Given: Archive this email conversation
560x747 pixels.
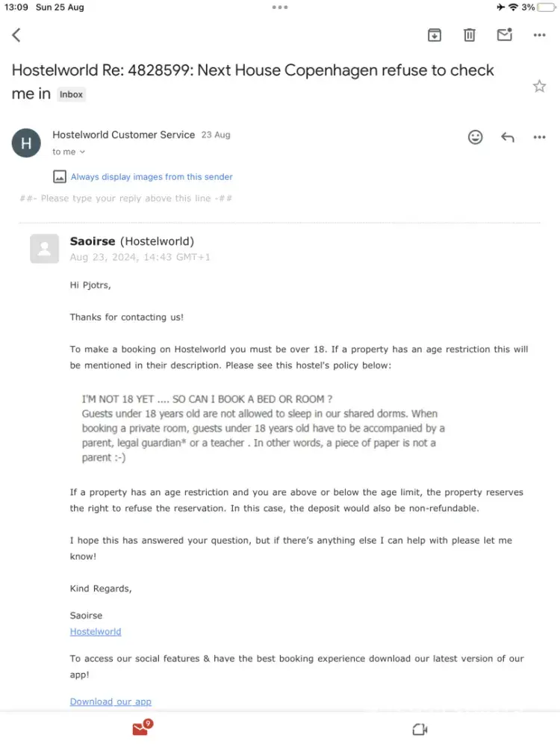Looking at the screenshot, I should pos(434,35).
